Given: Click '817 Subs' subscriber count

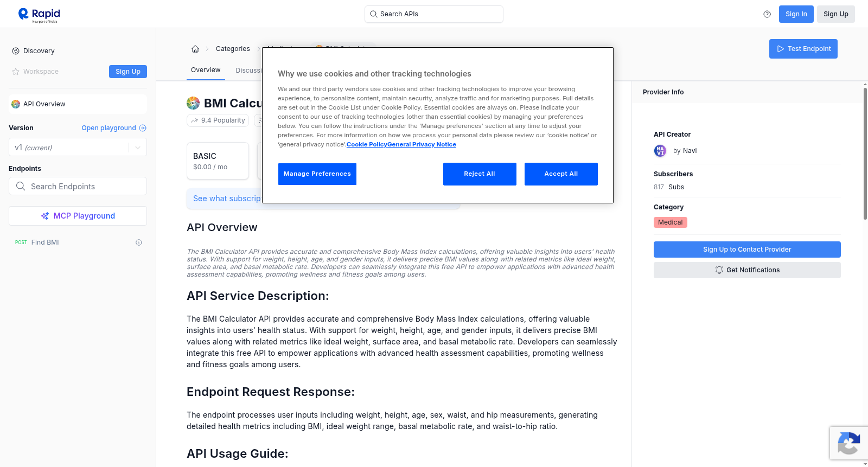Looking at the screenshot, I should 668,187.
